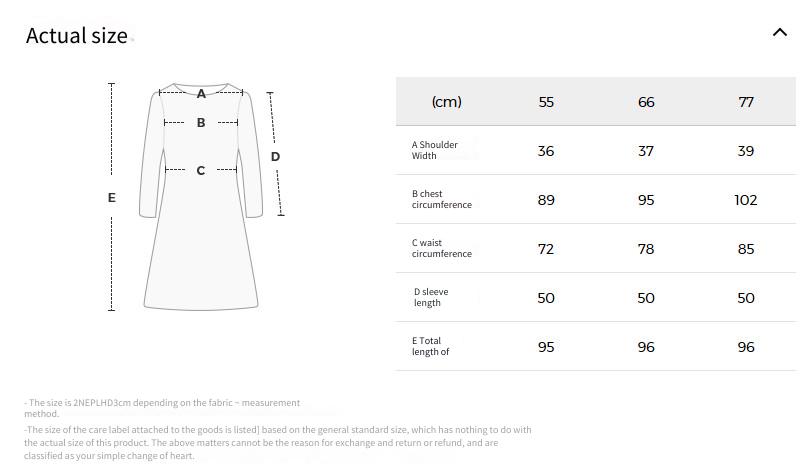Viewport: 806px width, 470px height.
Task: Click the letter D sleeve marker
Action: click(x=276, y=156)
